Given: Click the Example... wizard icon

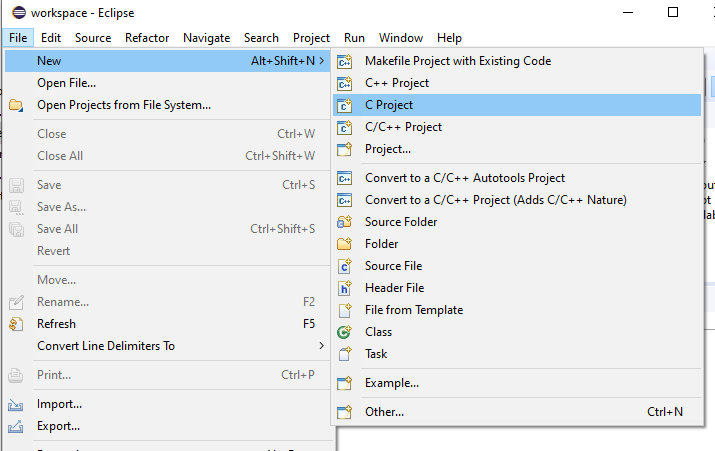Looking at the screenshot, I should tap(345, 383).
